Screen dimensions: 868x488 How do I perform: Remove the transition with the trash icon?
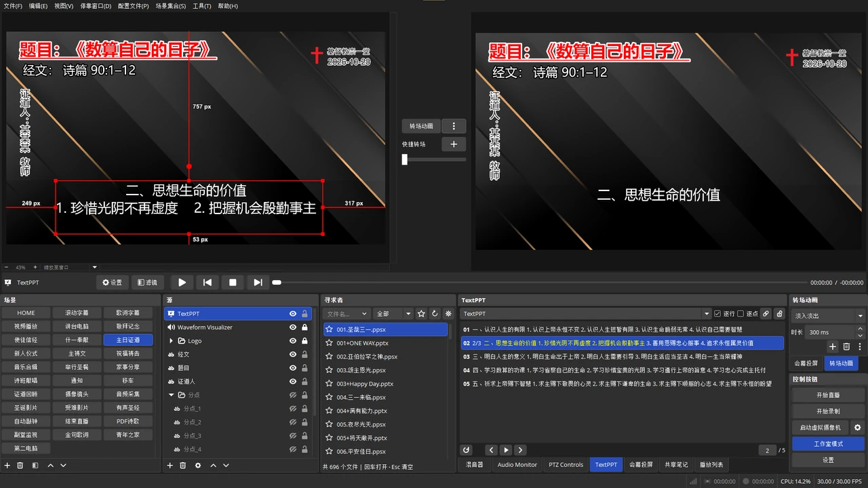(846, 346)
